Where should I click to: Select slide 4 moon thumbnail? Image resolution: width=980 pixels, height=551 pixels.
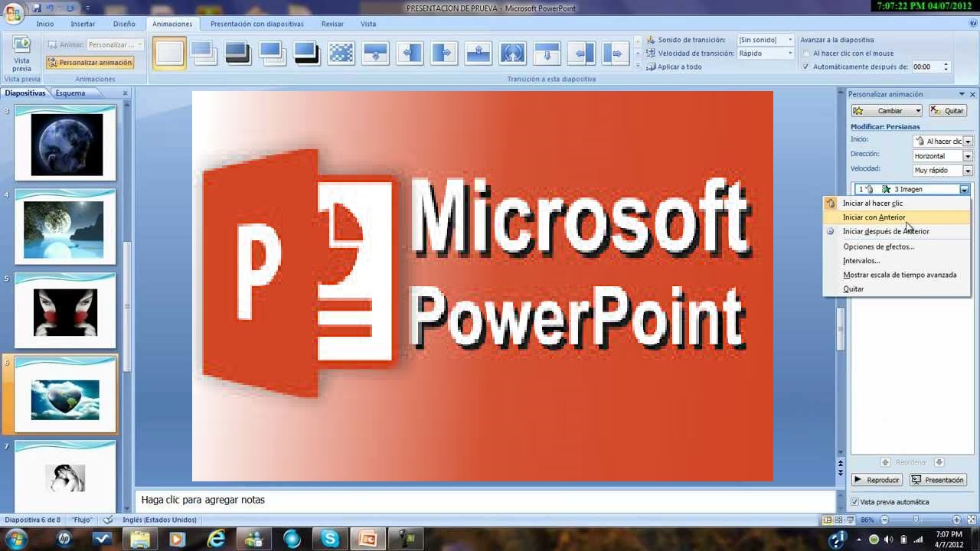pyautogui.click(x=64, y=229)
